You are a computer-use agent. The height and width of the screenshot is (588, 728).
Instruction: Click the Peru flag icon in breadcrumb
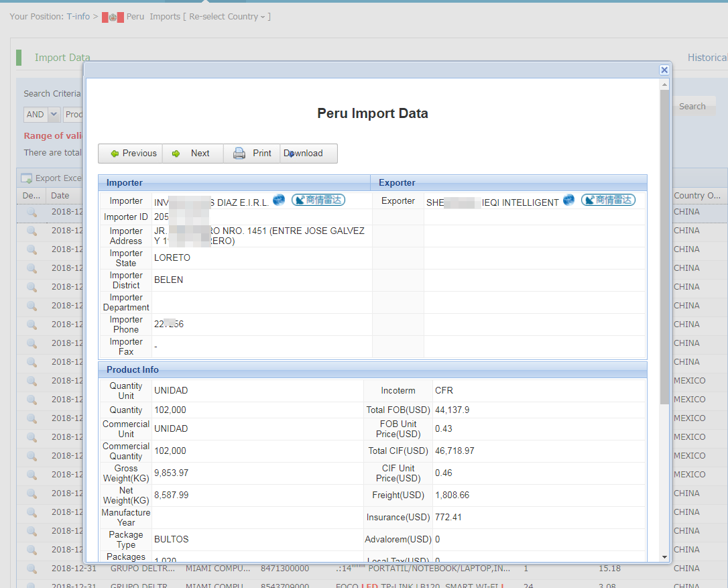(x=113, y=17)
